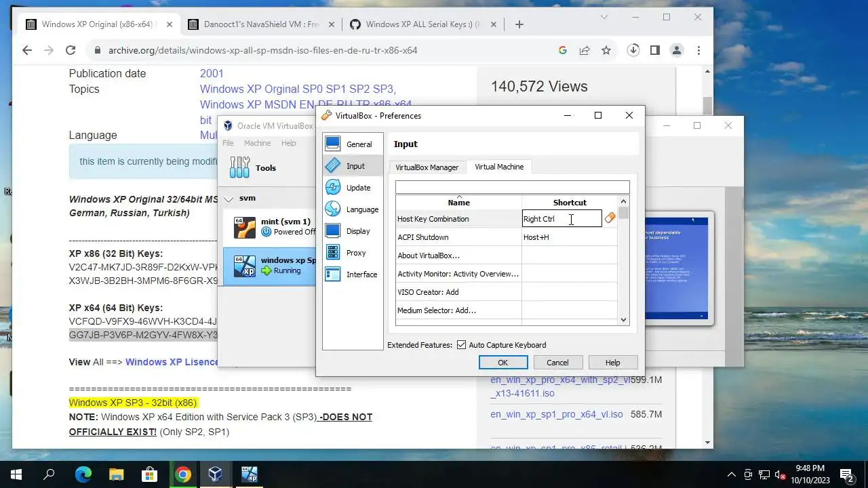868x488 pixels.
Task: Open the General preferences page
Action: pos(353,144)
